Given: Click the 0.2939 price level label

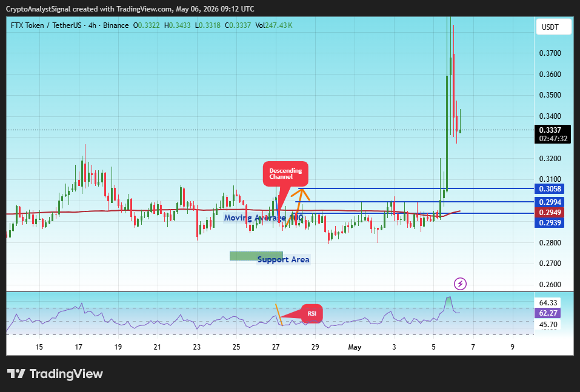Looking at the screenshot, I should click(549, 222).
